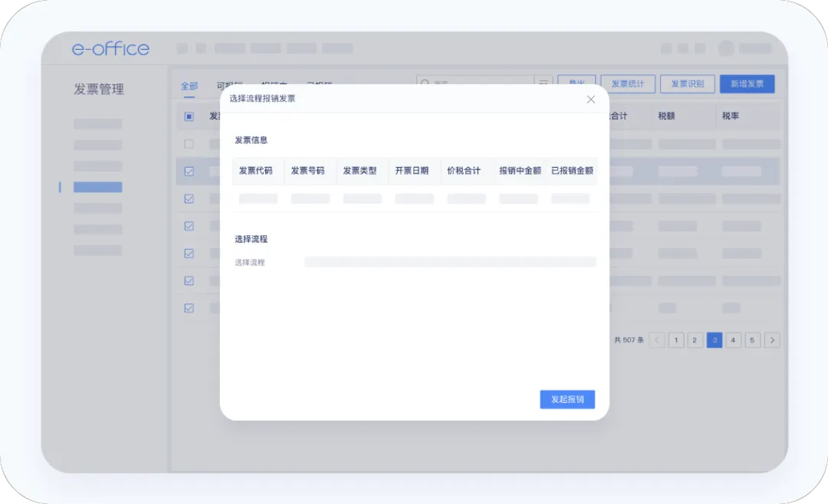Go to page 4

point(734,340)
